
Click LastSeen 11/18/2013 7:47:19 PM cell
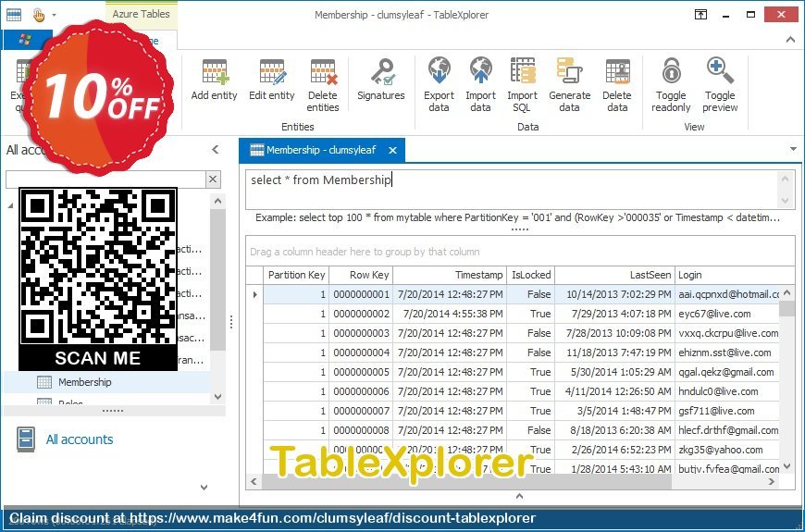coord(615,353)
